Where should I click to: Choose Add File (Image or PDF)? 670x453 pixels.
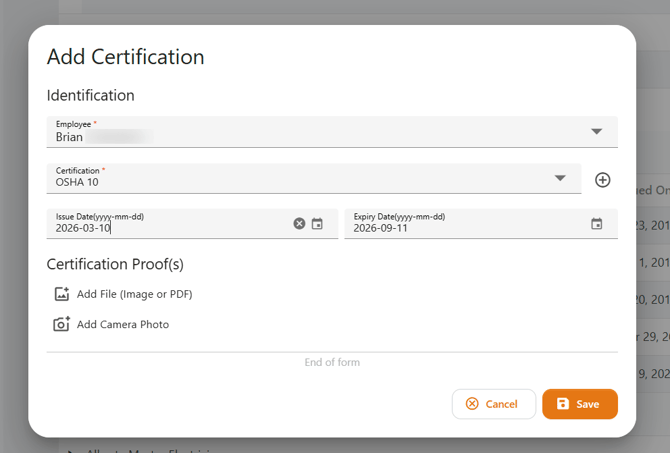(x=134, y=294)
